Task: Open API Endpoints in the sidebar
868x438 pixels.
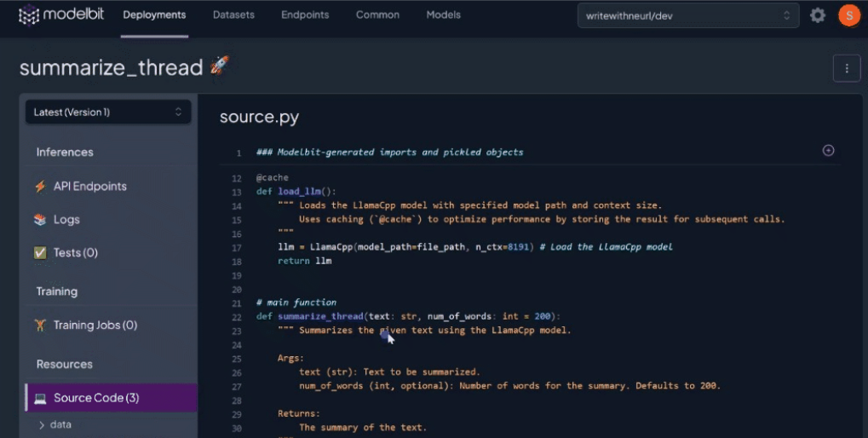Action: 89,187
